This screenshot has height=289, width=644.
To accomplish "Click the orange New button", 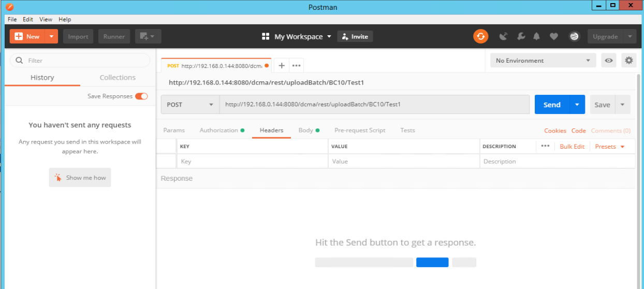I will click(x=27, y=36).
